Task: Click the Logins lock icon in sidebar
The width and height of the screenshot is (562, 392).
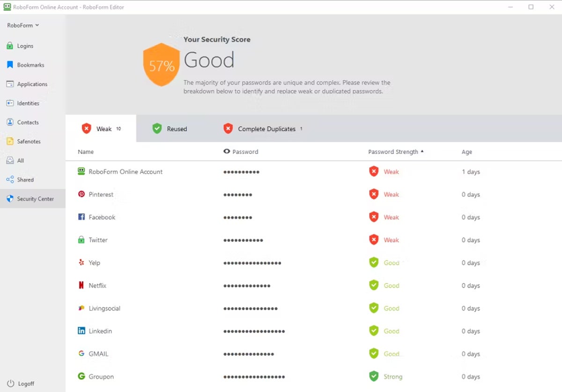Action: [x=9, y=46]
